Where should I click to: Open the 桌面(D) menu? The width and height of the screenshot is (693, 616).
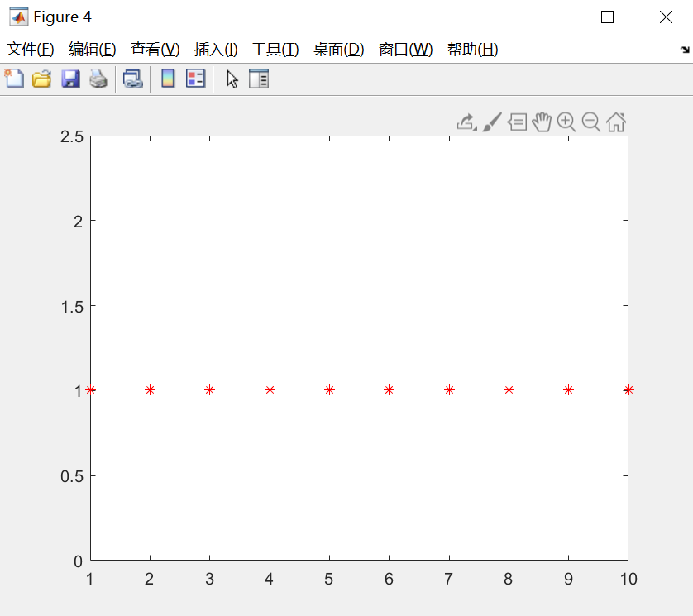(x=338, y=49)
